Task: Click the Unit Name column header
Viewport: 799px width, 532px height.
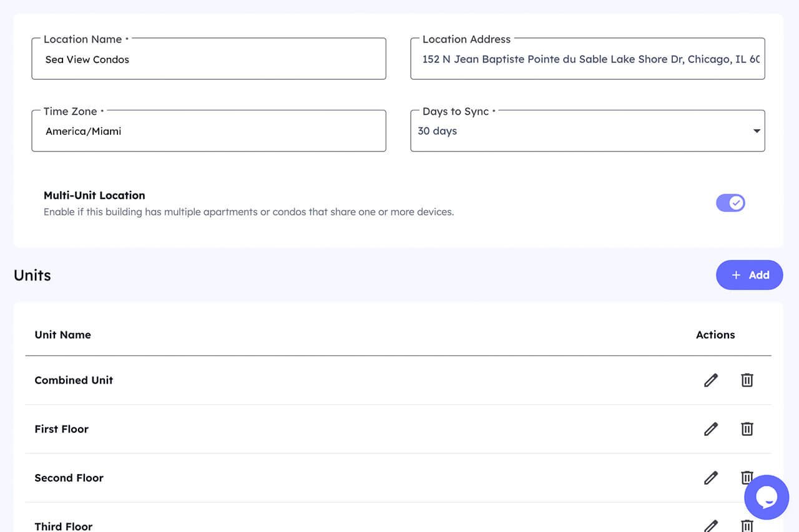Action: coord(62,334)
